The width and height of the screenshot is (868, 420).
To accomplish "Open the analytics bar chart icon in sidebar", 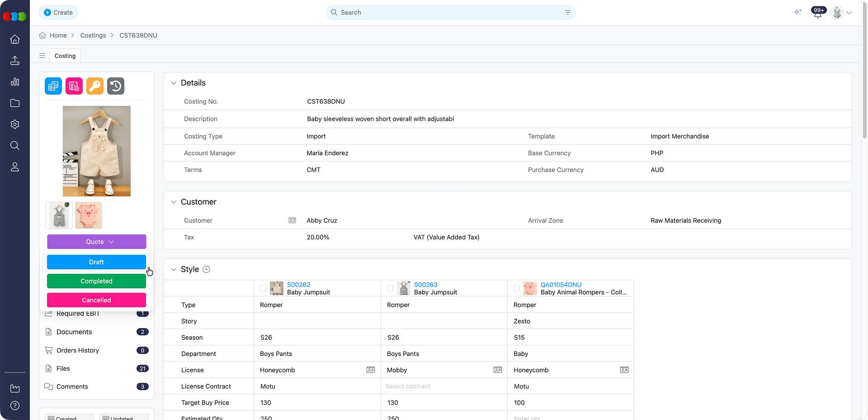I will click(x=15, y=82).
